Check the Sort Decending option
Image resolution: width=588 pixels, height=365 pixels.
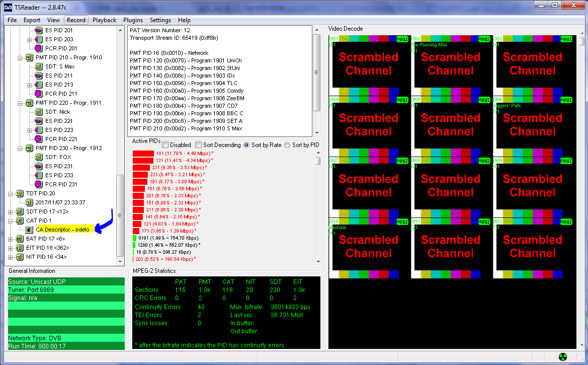(x=199, y=145)
